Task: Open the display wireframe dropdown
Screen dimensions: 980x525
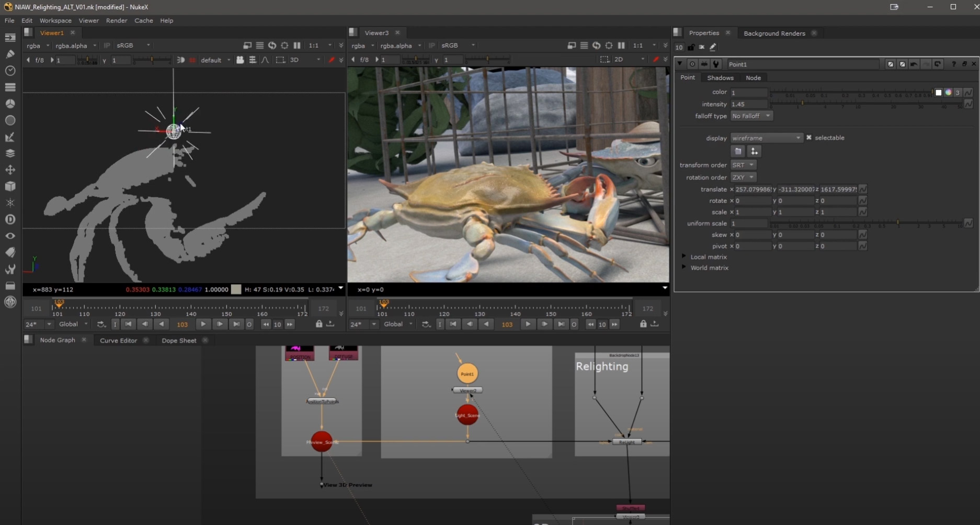Action: [x=766, y=138]
